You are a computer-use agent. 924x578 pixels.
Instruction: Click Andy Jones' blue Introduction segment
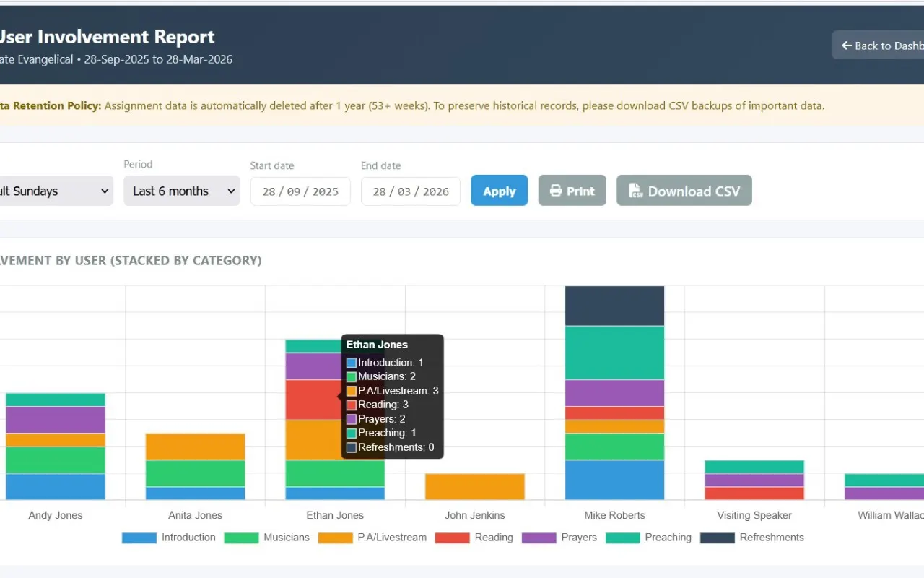(56, 486)
